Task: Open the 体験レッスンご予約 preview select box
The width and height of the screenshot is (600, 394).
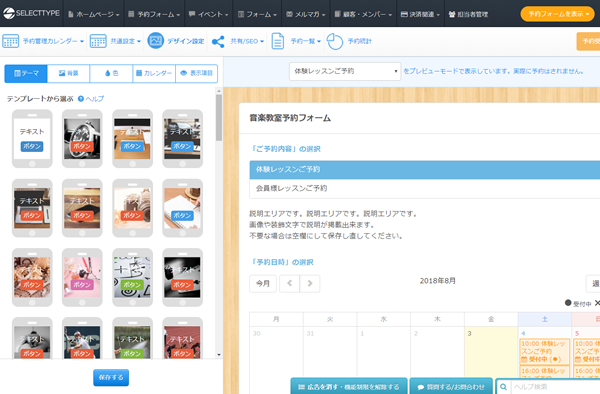Action: [345, 71]
